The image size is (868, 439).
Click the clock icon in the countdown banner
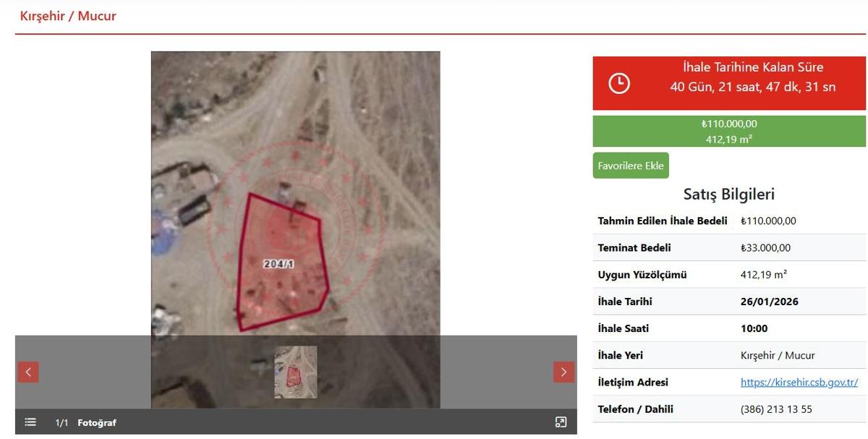pyautogui.click(x=619, y=83)
